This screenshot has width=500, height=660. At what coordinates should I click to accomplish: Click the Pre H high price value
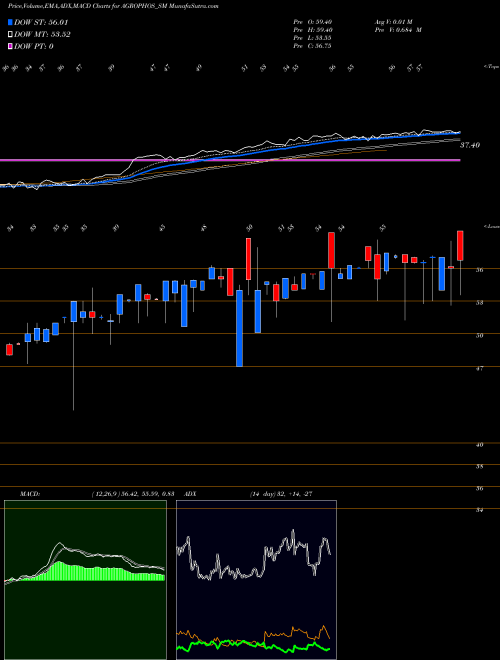[312, 30]
